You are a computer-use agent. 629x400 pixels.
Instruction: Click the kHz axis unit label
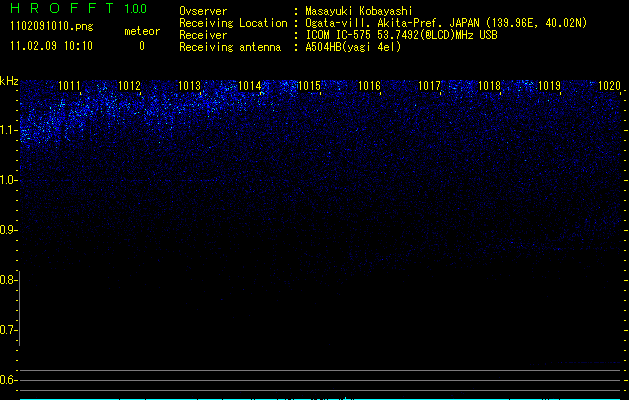click(x=9, y=81)
